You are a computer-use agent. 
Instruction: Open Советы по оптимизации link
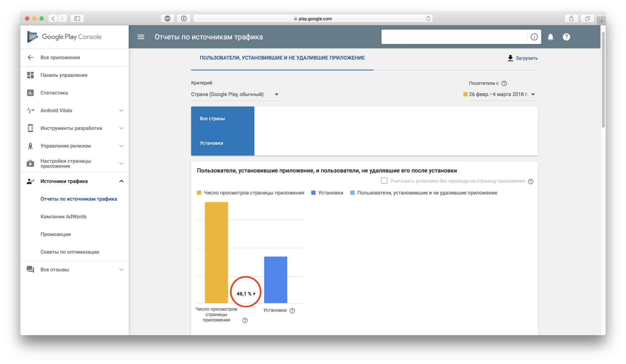pyautogui.click(x=70, y=252)
